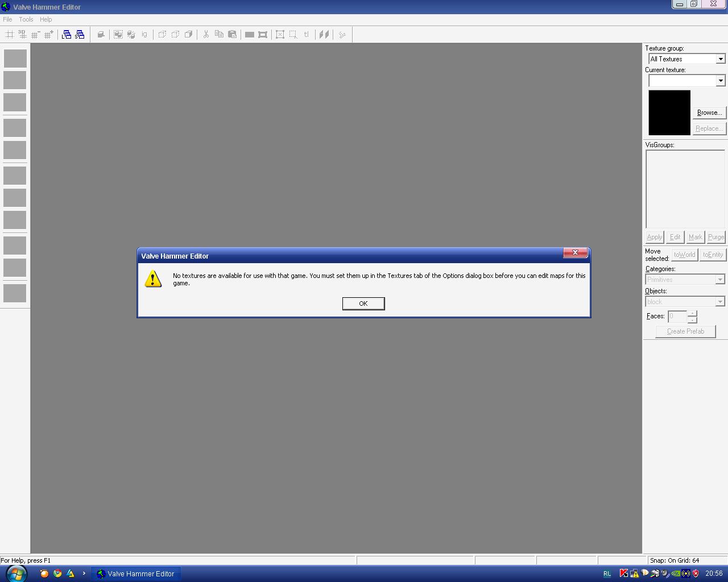The image size is (728, 582).
Task: Click the Faces number input field
Action: pos(677,316)
